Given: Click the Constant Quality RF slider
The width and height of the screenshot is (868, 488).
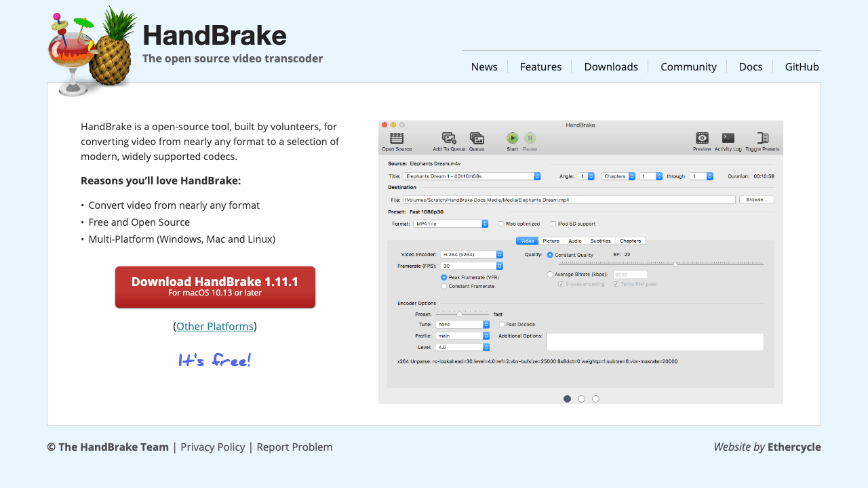Looking at the screenshot, I should click(661, 264).
